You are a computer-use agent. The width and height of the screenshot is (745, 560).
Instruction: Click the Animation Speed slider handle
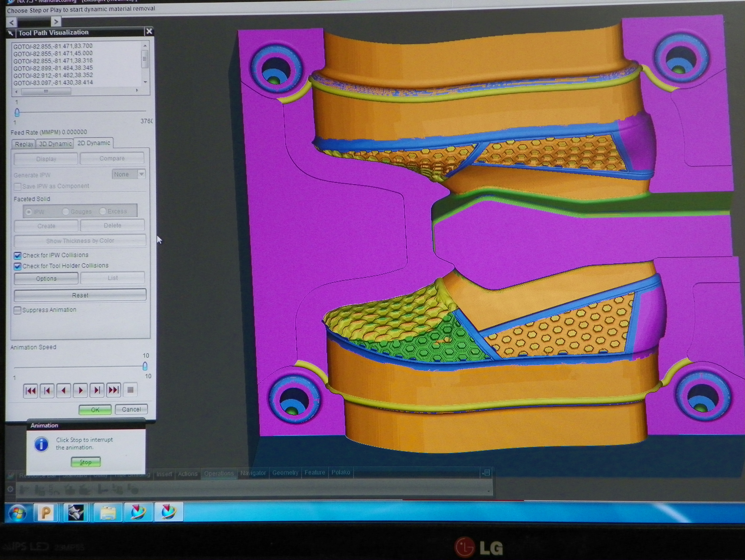(x=145, y=366)
